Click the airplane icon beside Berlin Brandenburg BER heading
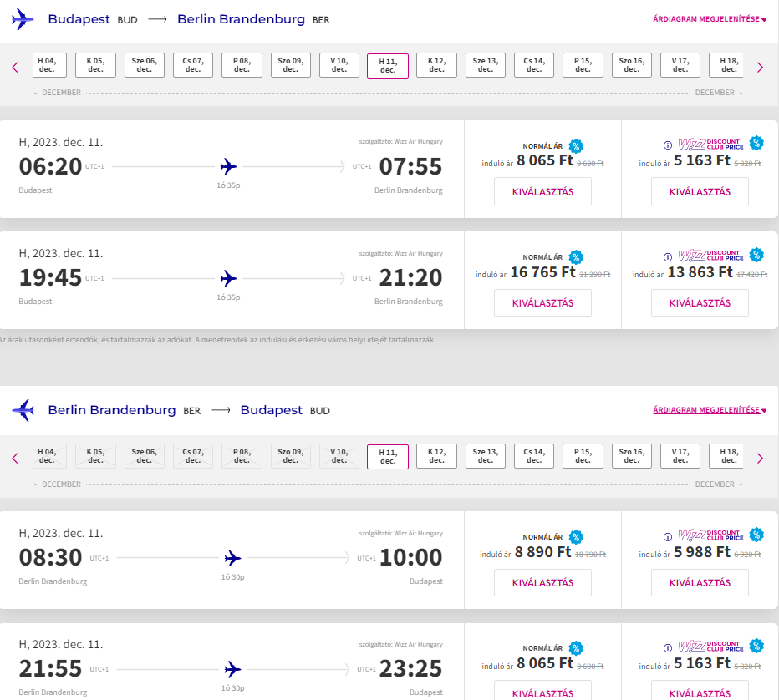The image size is (779, 700). tap(23, 411)
